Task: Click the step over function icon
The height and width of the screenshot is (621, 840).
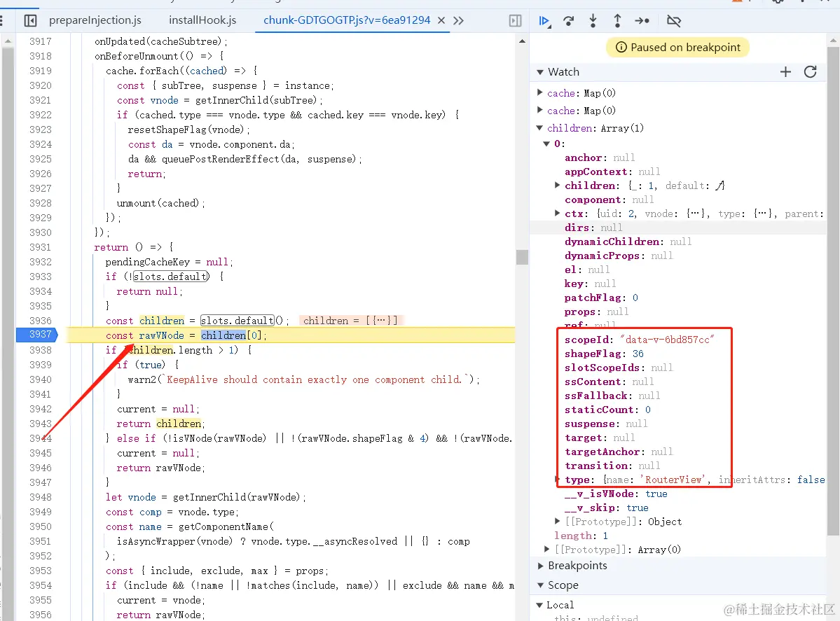Action: pyautogui.click(x=568, y=21)
